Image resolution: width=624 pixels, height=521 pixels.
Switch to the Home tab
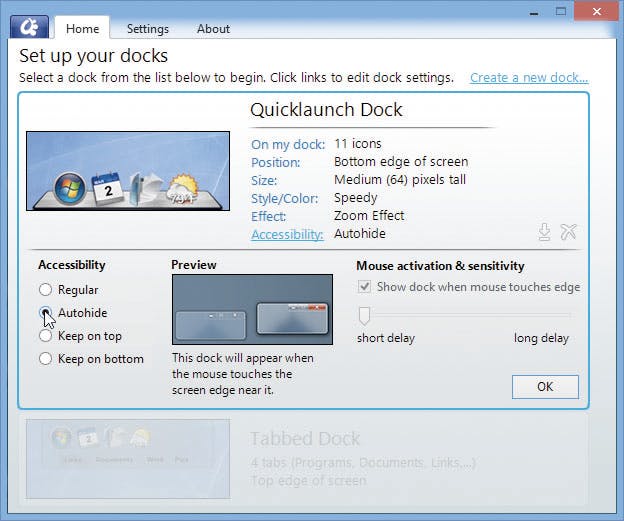pos(82,29)
